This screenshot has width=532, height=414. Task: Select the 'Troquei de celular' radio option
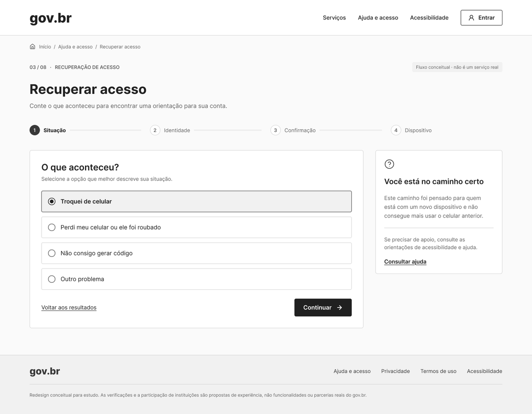click(196, 201)
